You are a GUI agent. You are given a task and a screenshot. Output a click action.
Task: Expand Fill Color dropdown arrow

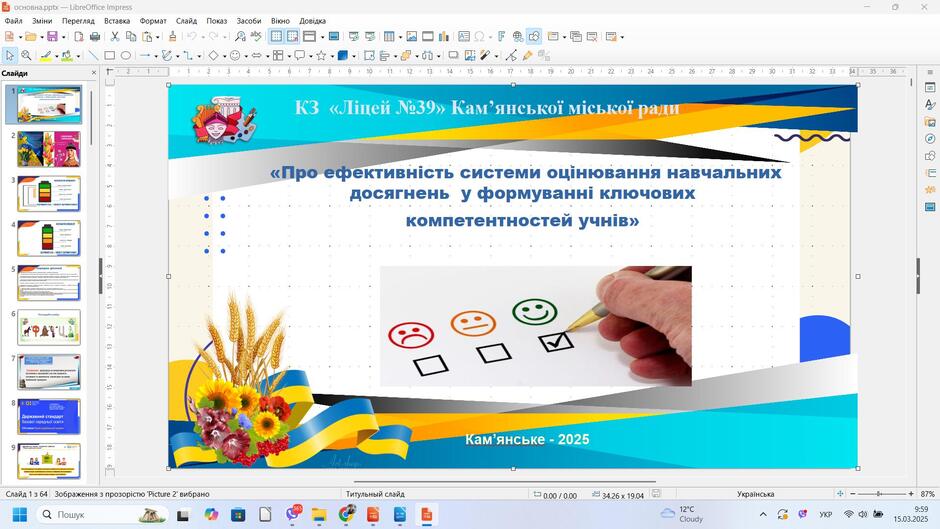click(x=78, y=56)
